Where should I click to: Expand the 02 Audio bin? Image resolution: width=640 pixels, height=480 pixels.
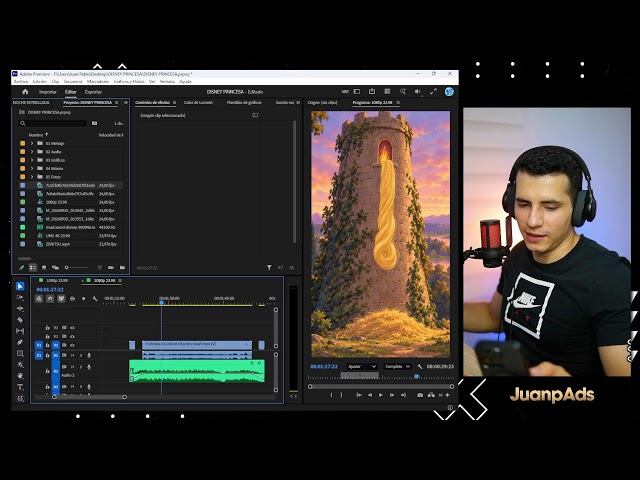tap(32, 151)
